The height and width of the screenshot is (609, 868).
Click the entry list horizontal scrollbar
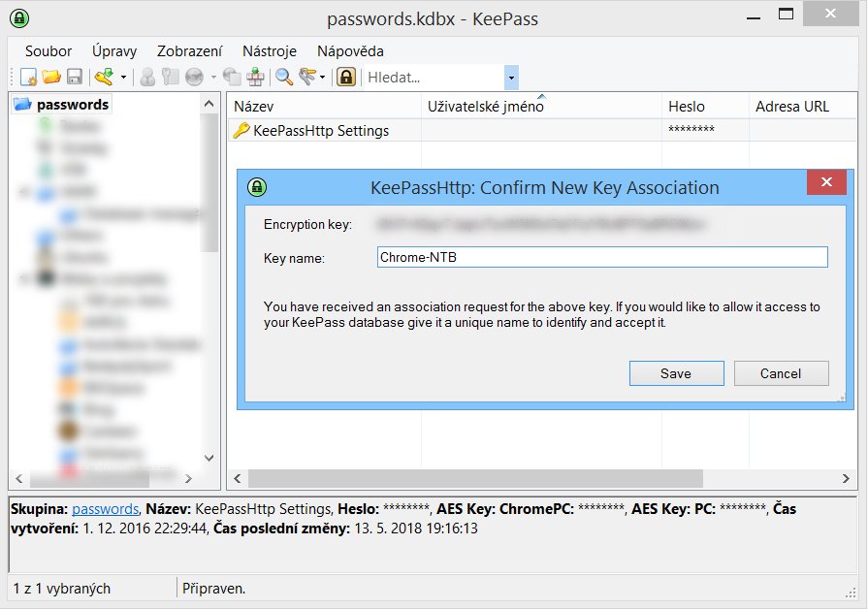pyautogui.click(x=541, y=478)
